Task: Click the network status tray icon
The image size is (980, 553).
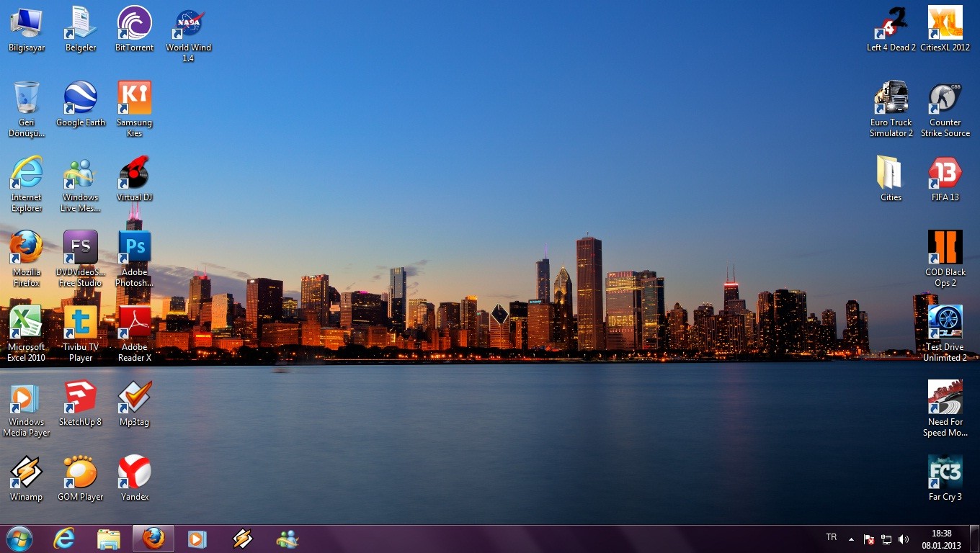Action: (886, 539)
